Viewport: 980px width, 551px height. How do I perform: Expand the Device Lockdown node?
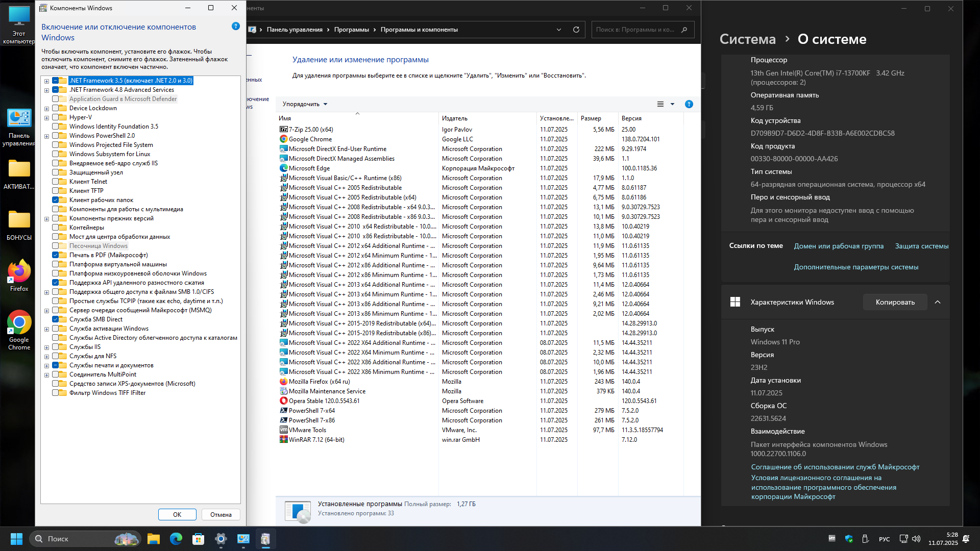tap(46, 109)
